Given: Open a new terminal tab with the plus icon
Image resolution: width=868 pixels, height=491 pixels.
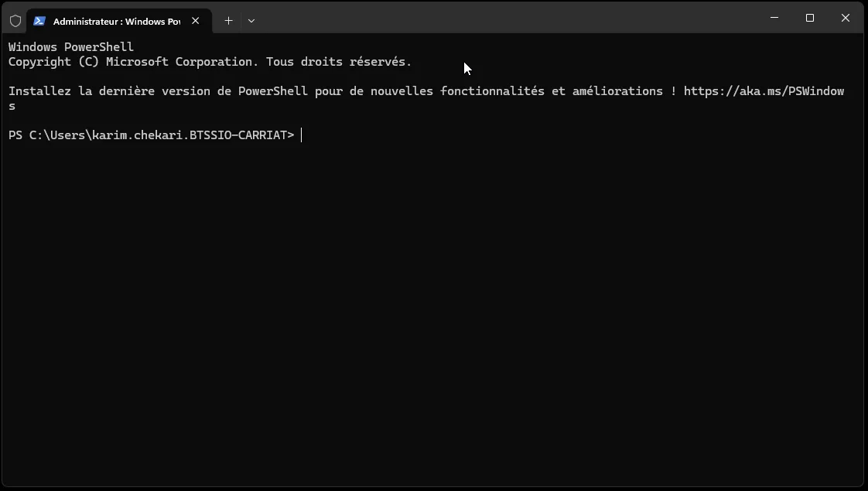Looking at the screenshot, I should point(228,20).
